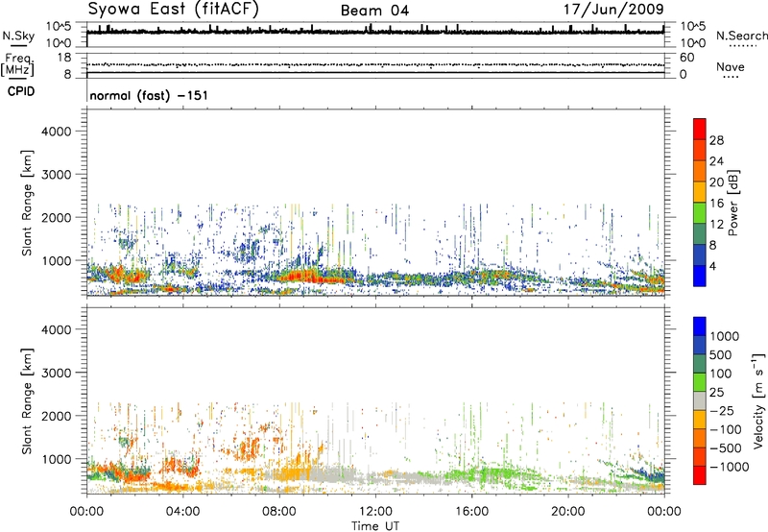Click the 'Velocity [m s⁻¹]' colorbar label
The image size is (768, 532).
pos(758,400)
